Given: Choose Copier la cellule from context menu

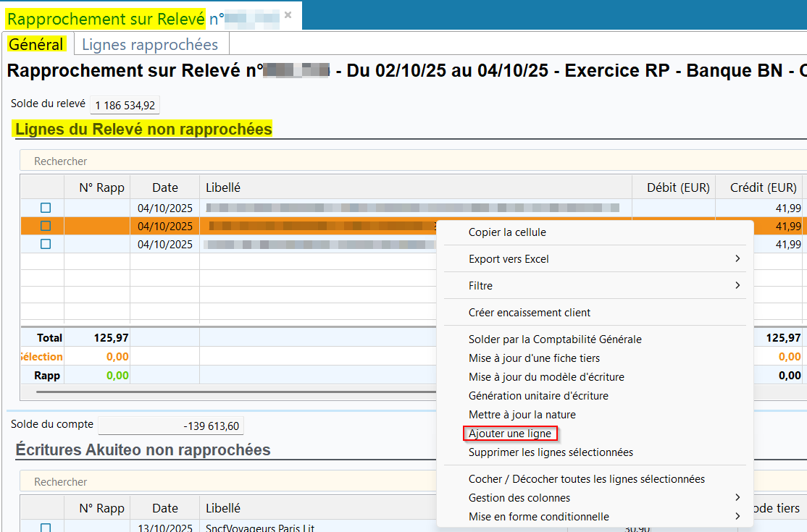Looking at the screenshot, I should 507,232.
